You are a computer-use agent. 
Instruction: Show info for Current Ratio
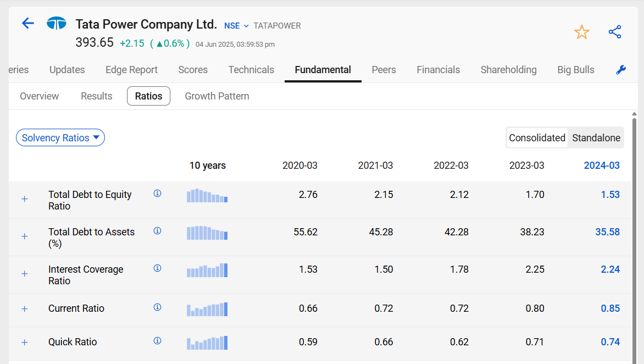click(x=157, y=307)
